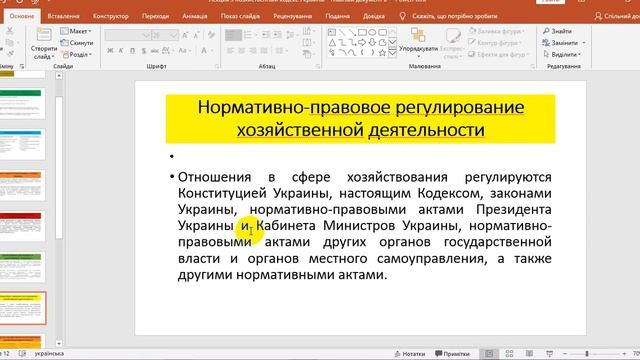Click zoom out minus icon

pyautogui.click(x=565, y=353)
